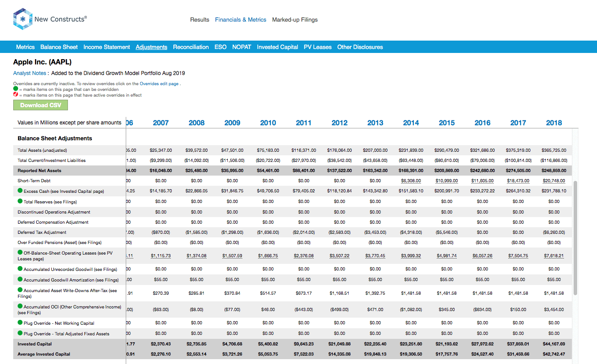The height and width of the screenshot is (364, 597).
Task: Click 2018 Deferred Tax Adjustment ($6,260.00)
Action: [x=554, y=233]
